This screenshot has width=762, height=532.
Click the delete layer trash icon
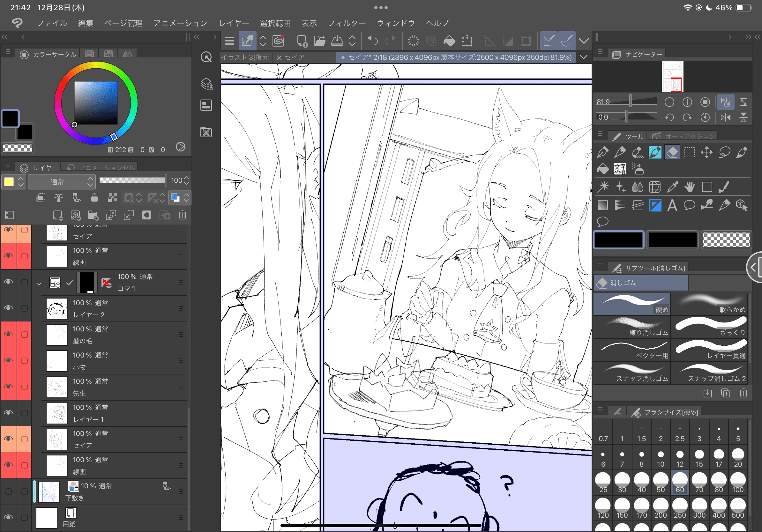coord(182,215)
